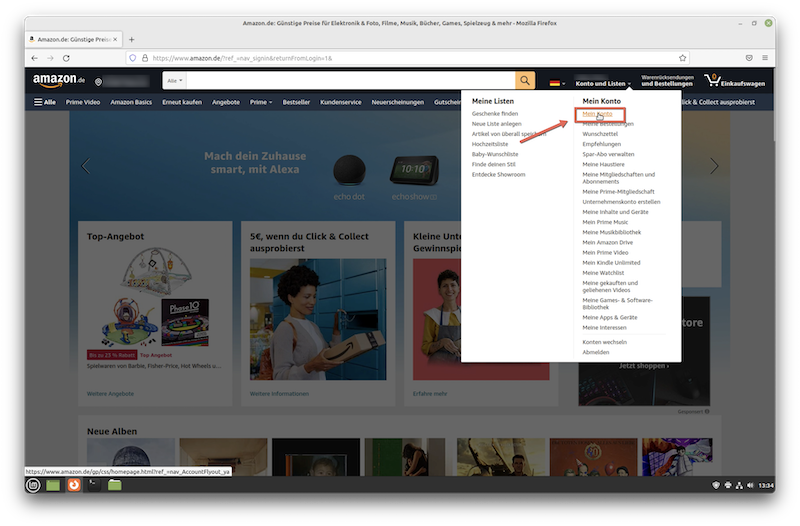Open Neuerscheinungen in navigation bar
The image size is (800, 526).
[x=398, y=102]
